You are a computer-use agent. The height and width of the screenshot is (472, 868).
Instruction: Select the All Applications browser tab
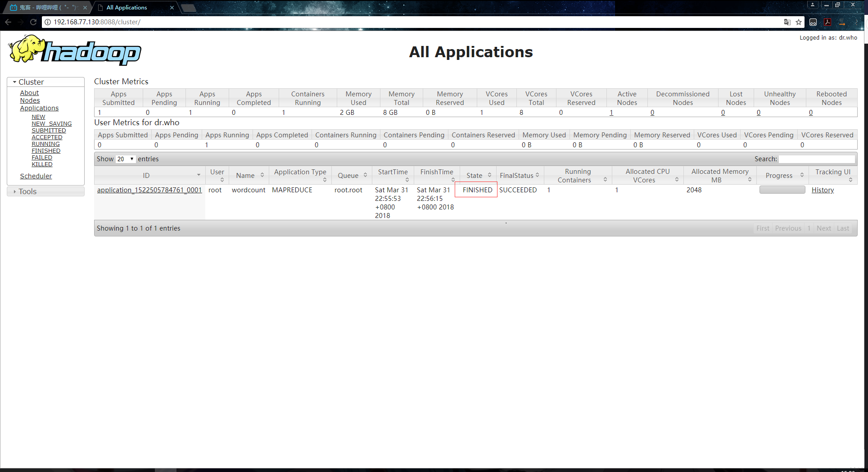pos(135,8)
